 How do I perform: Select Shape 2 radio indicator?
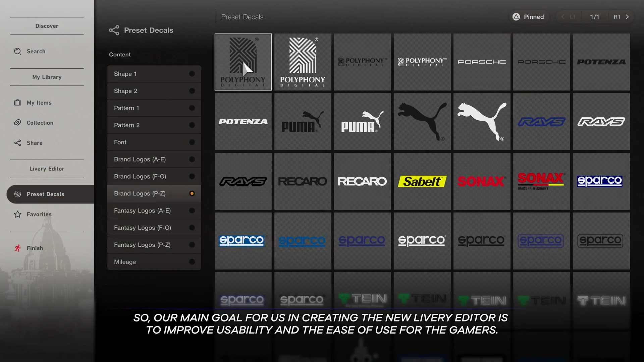pos(192,91)
